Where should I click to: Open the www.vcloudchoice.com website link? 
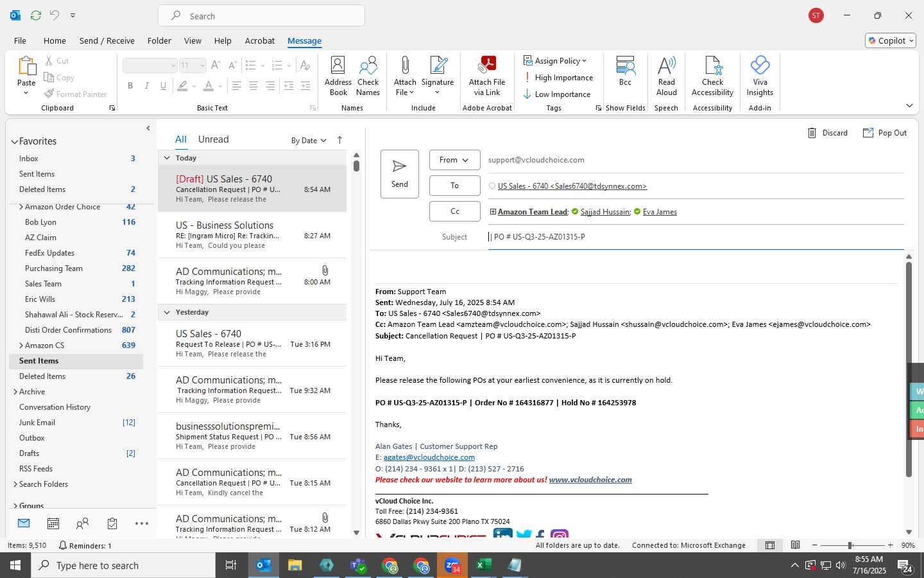590,480
